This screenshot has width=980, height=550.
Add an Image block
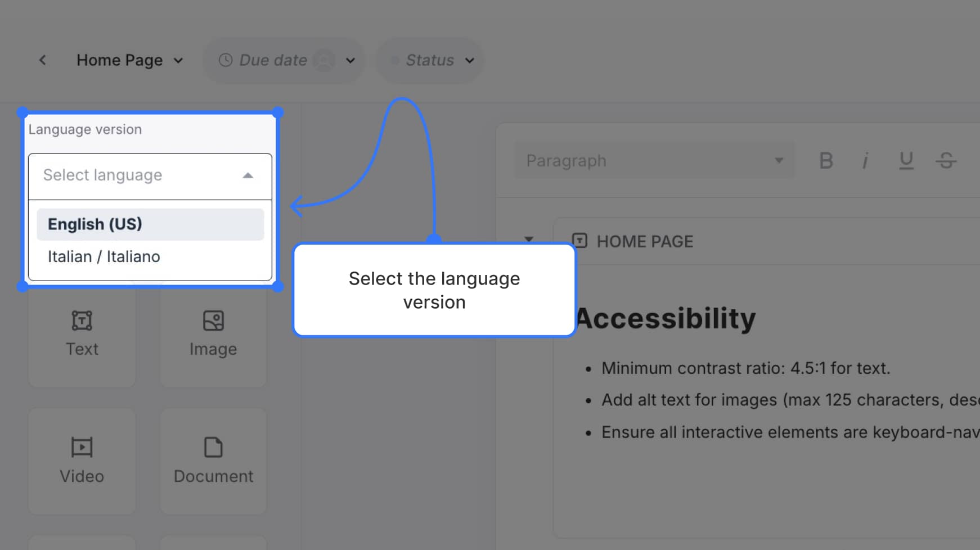(213, 334)
